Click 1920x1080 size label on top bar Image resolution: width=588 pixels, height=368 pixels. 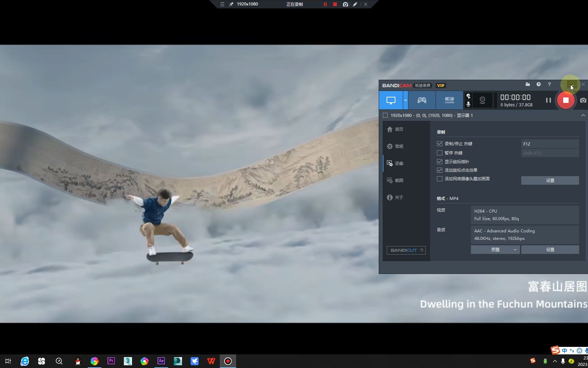click(247, 4)
